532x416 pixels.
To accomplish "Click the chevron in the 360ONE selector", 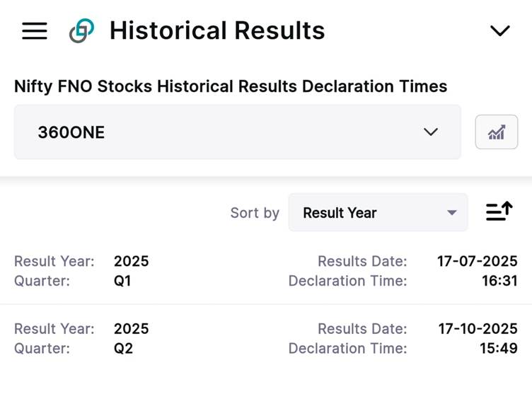I will pyautogui.click(x=431, y=132).
